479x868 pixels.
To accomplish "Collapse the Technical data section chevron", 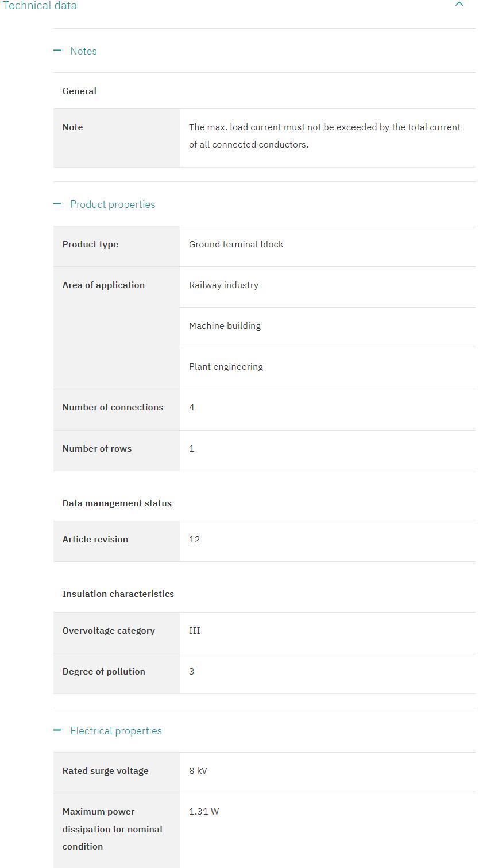I will coord(459,4).
